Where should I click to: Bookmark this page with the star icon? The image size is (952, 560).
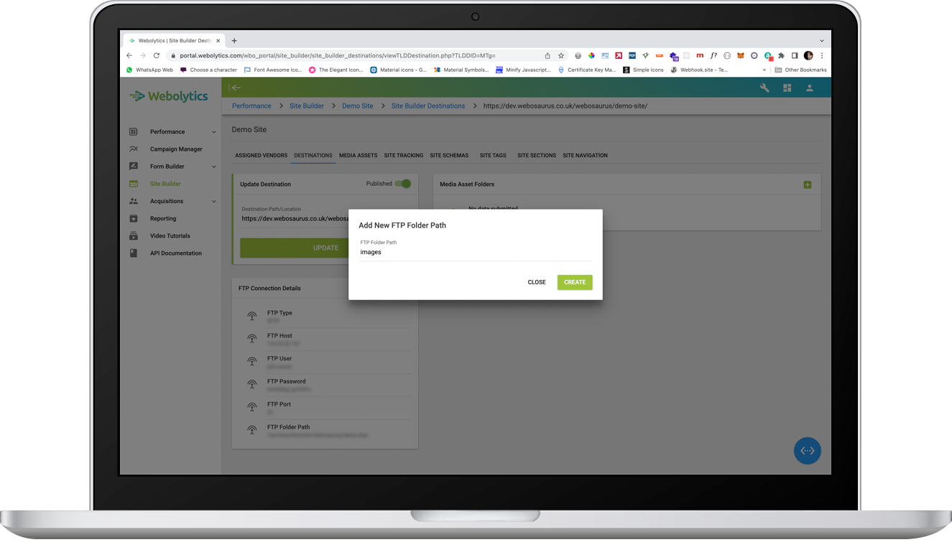(561, 55)
